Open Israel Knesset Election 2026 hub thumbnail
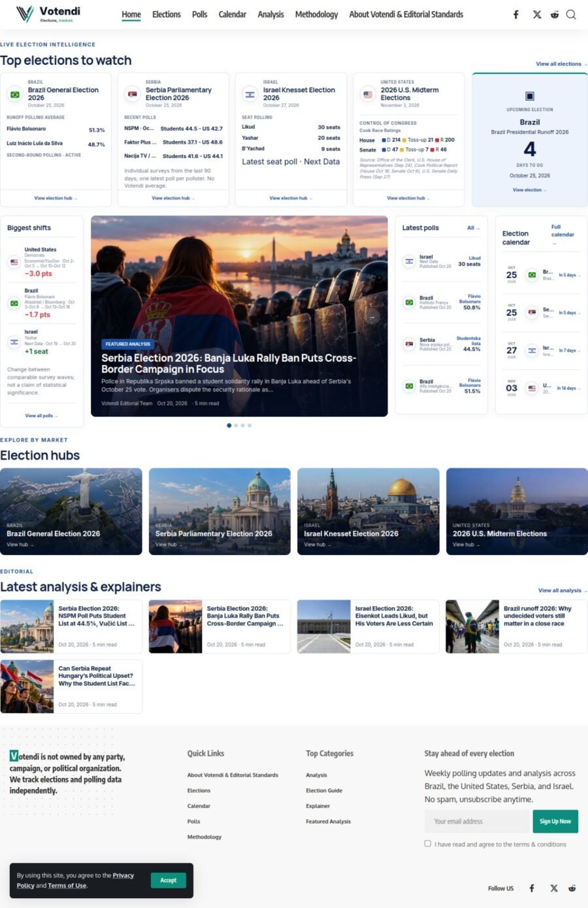Screen dimensions: 588x908 click(368, 511)
